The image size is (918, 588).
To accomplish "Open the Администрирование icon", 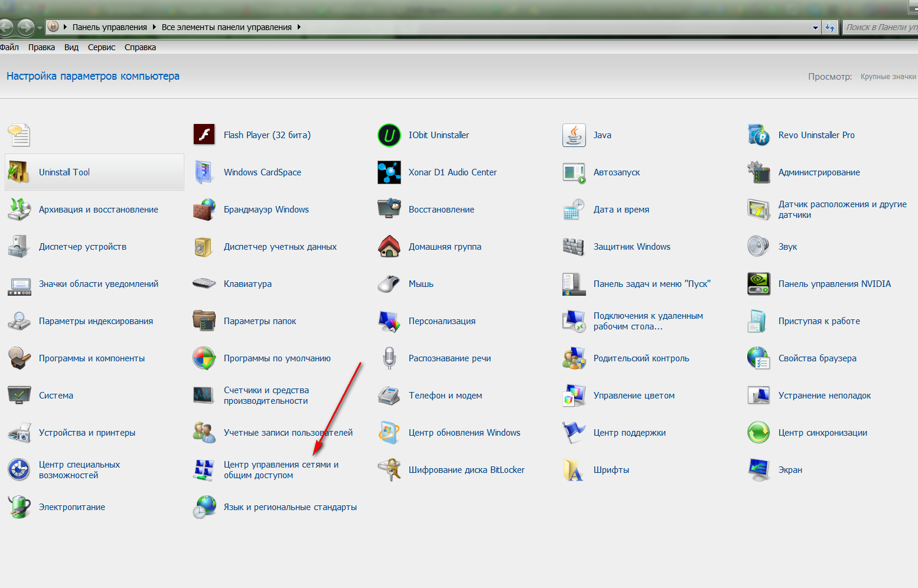I will 759,172.
